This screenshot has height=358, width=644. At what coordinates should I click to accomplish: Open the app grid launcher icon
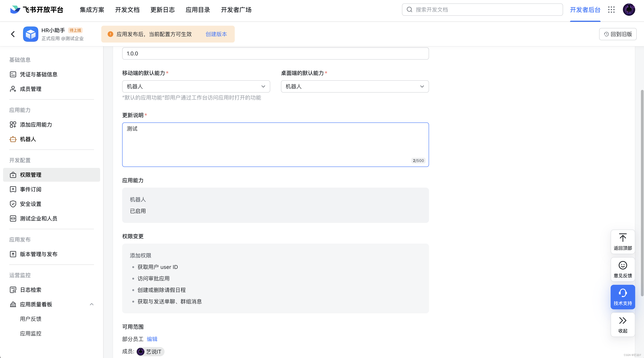[x=611, y=10]
